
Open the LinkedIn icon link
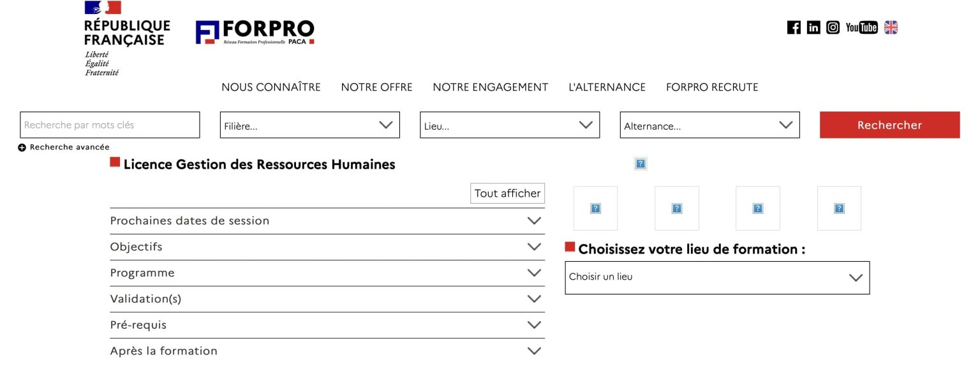tap(813, 27)
